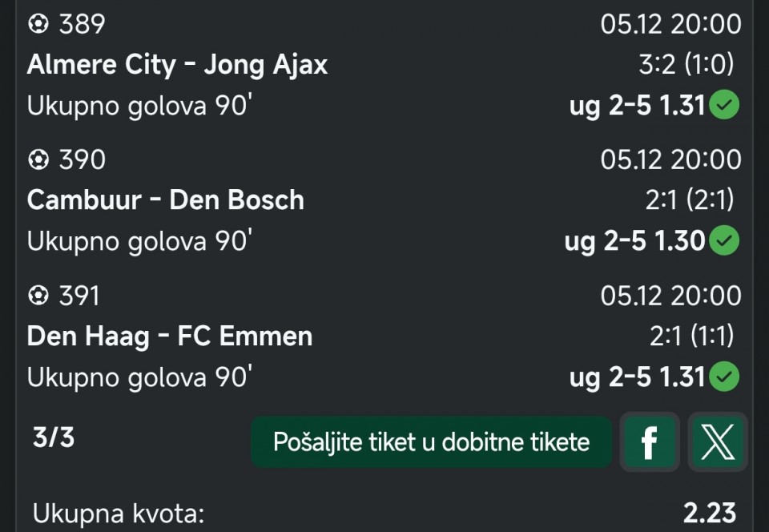The height and width of the screenshot is (532, 769).
Task: Open the Almere City - Jong Ajax match
Action: [x=177, y=65]
